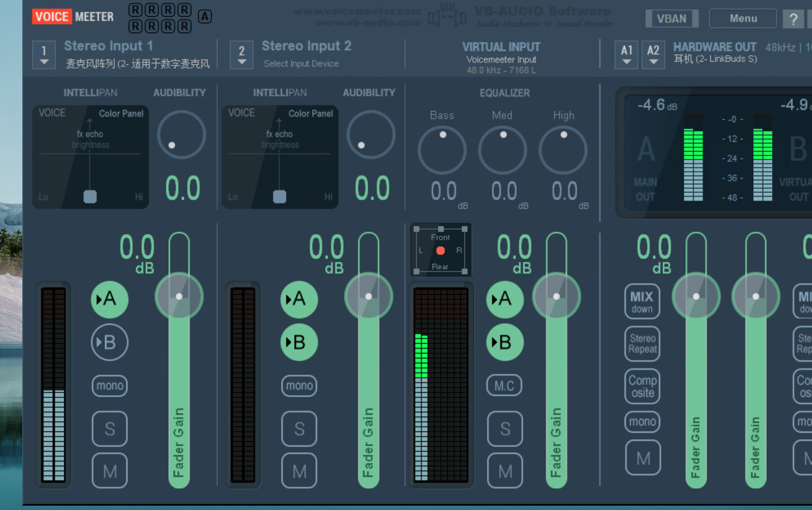Click the VOICE label on Input 2 Intellipan
Screen dimensions: 812x510
pos(241,113)
